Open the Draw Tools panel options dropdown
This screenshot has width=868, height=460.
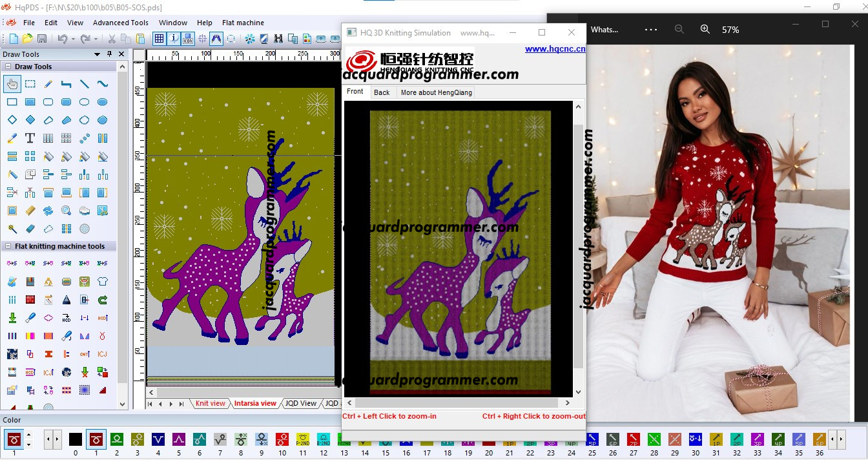pos(98,54)
